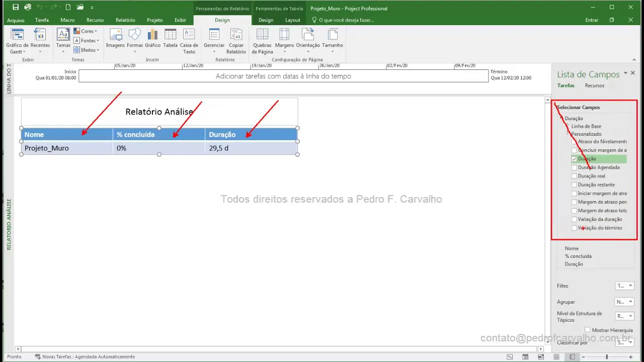Close the Lista de Campos pane
The width and height of the screenshot is (644, 362).
point(633,73)
